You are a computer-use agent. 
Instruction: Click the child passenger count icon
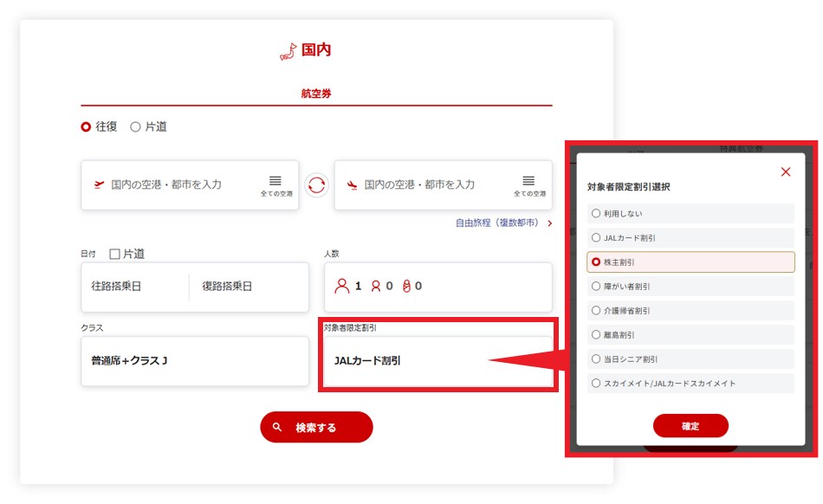coord(375,286)
